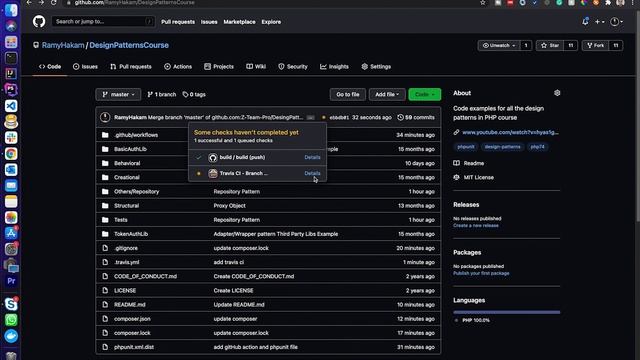
Task: Select the phpunit topic tag
Action: [x=466, y=147]
